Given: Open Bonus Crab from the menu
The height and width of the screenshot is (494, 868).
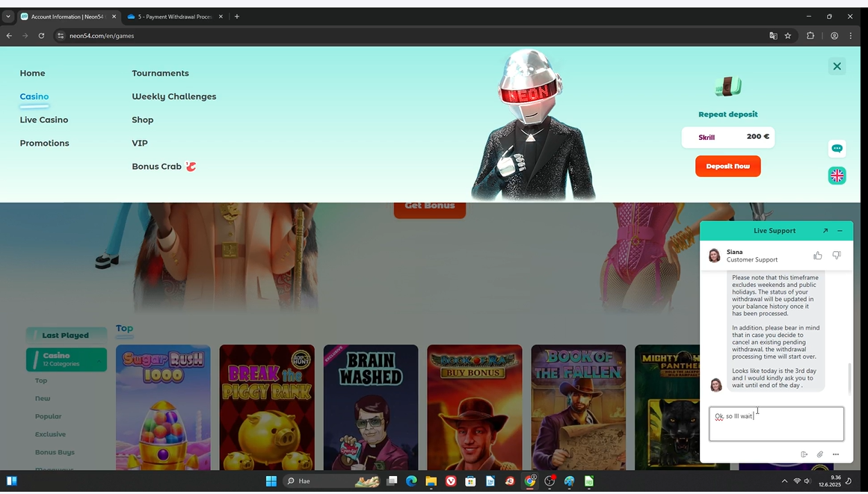Looking at the screenshot, I should tap(164, 166).
